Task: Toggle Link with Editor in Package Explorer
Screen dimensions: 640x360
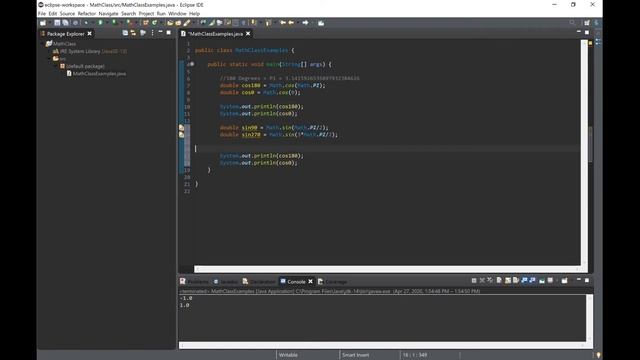Action: coord(133,33)
